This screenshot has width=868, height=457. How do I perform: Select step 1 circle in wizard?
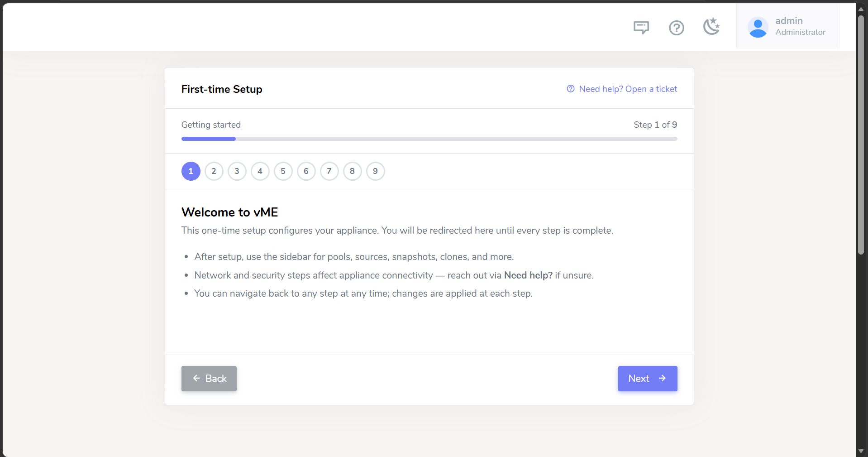tap(191, 171)
